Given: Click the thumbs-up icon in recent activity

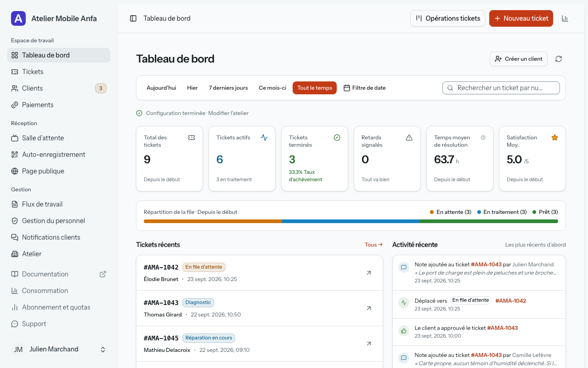Looking at the screenshot, I should tap(404, 331).
